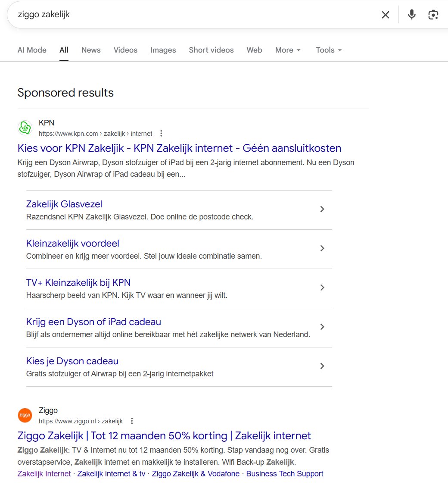Open Krijg een Dyson of iPad cadeau link
Screen dimensions: 448x488
(x=93, y=322)
